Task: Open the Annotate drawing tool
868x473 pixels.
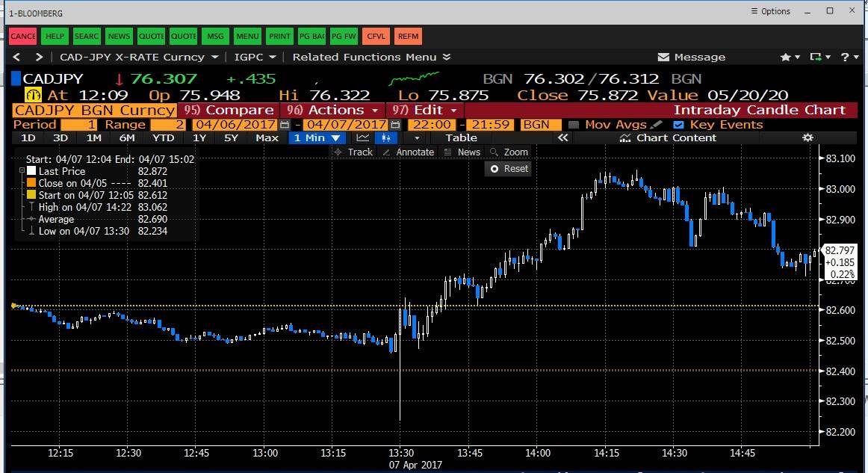Action: (409, 152)
